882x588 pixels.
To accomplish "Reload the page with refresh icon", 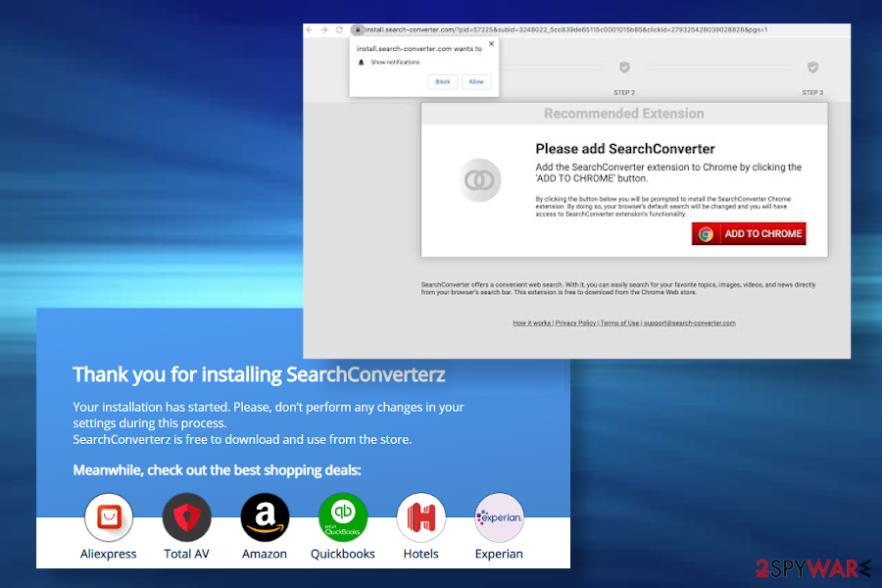I will [x=339, y=29].
